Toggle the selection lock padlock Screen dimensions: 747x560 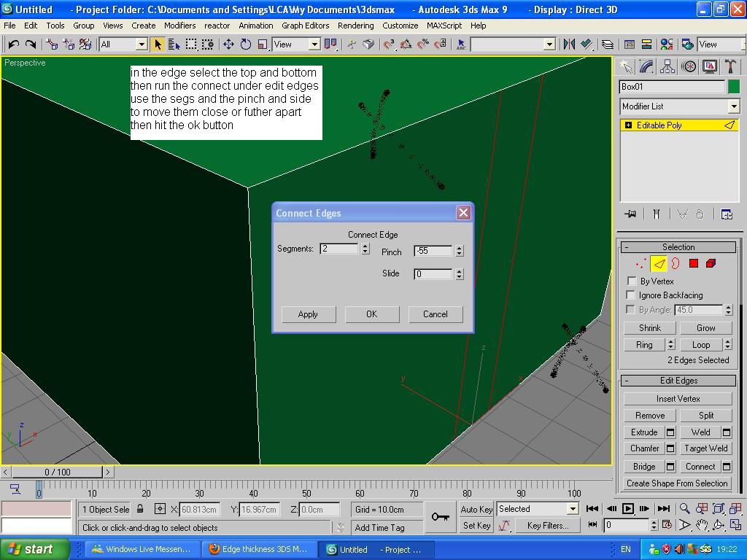point(141,508)
